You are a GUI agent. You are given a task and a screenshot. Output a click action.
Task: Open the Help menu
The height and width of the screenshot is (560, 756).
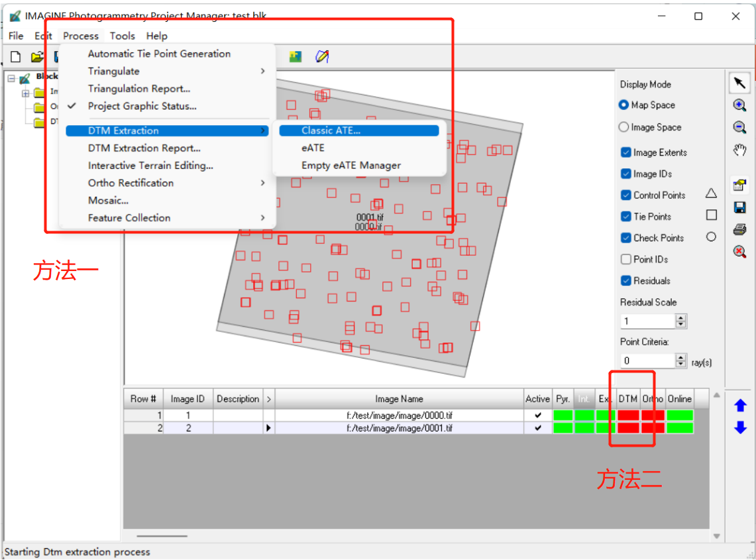coord(157,36)
